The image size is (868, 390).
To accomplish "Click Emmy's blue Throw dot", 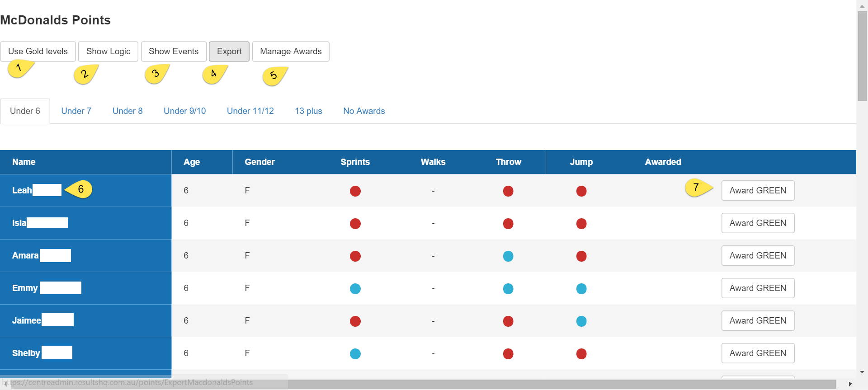I will pyautogui.click(x=508, y=289).
